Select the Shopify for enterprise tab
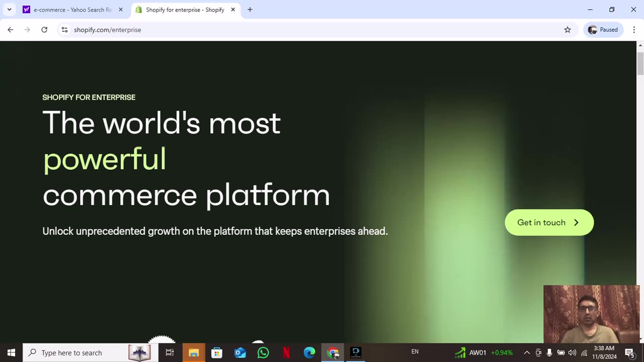The image size is (644, 362). [185, 10]
